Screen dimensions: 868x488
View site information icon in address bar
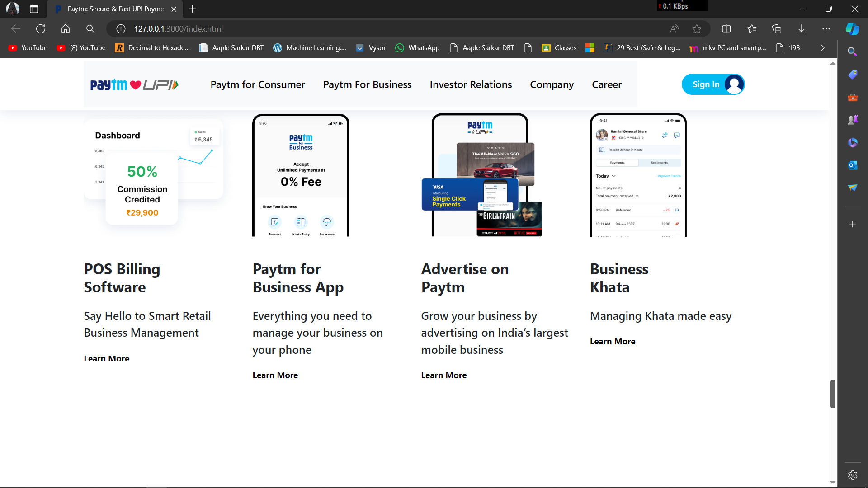pos(121,29)
